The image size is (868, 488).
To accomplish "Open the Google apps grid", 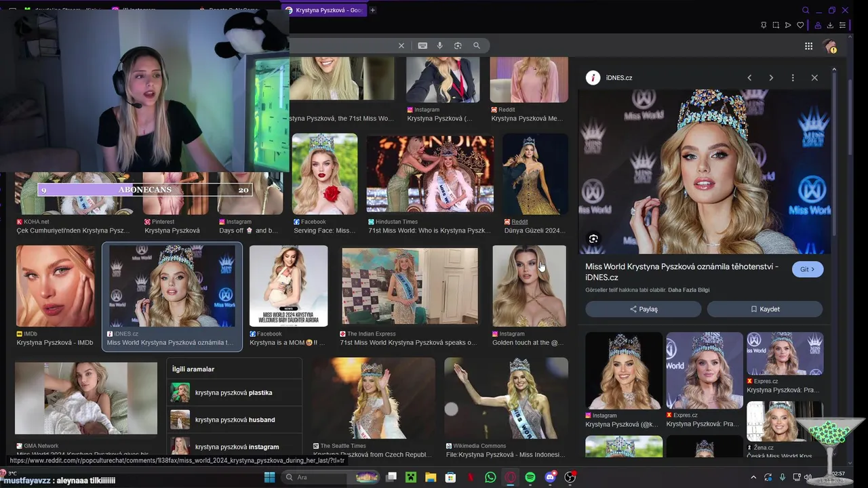I will (x=808, y=46).
